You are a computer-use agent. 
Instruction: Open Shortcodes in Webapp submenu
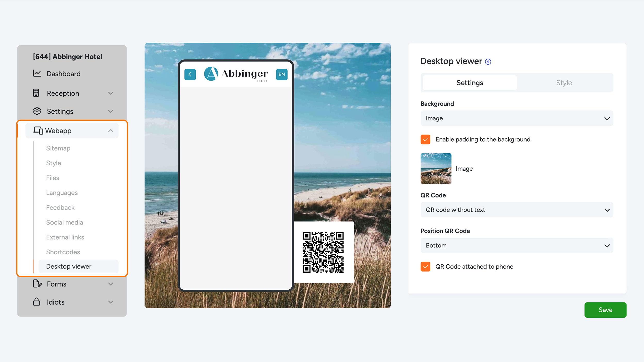(63, 252)
